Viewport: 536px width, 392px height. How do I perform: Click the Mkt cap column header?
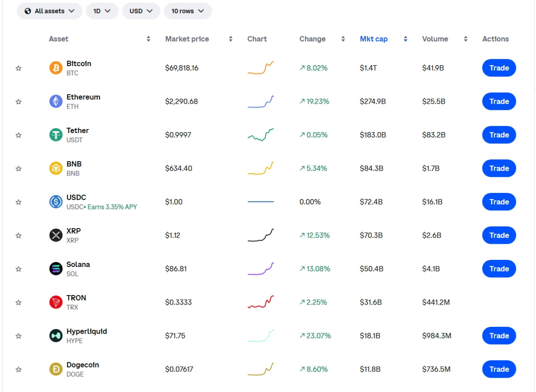pos(374,39)
